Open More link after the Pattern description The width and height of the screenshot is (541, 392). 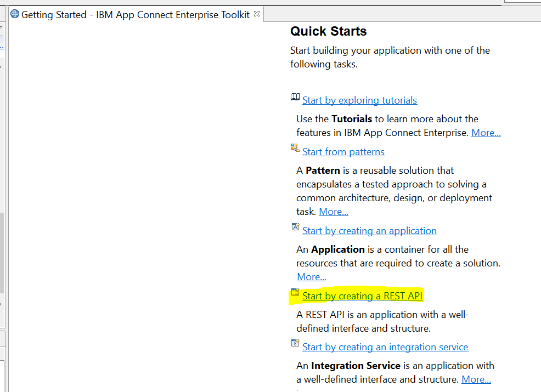[334, 212]
